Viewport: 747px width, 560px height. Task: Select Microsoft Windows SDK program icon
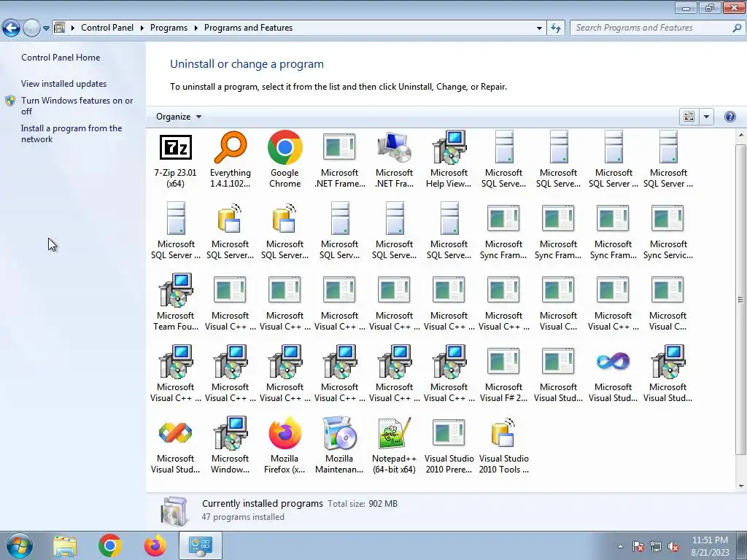230,445
